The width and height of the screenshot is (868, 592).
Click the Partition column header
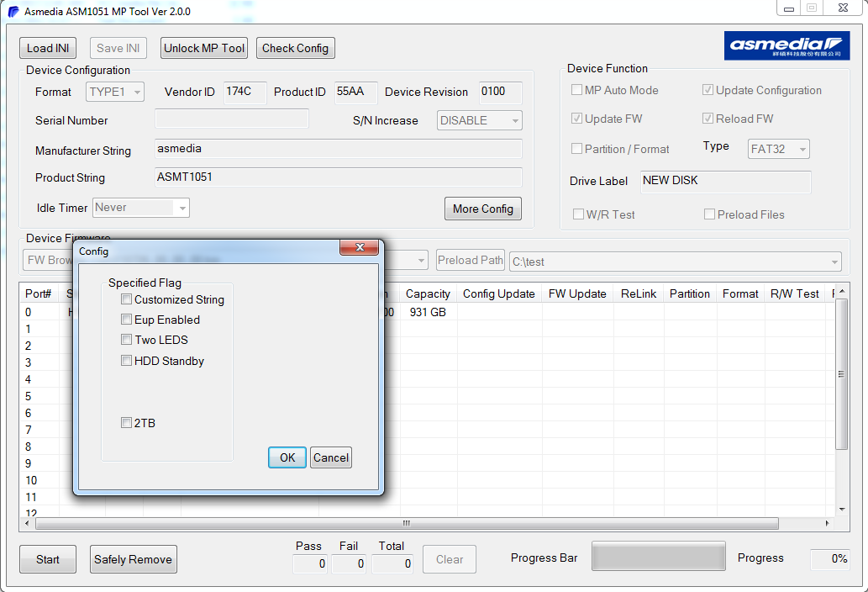tap(690, 293)
